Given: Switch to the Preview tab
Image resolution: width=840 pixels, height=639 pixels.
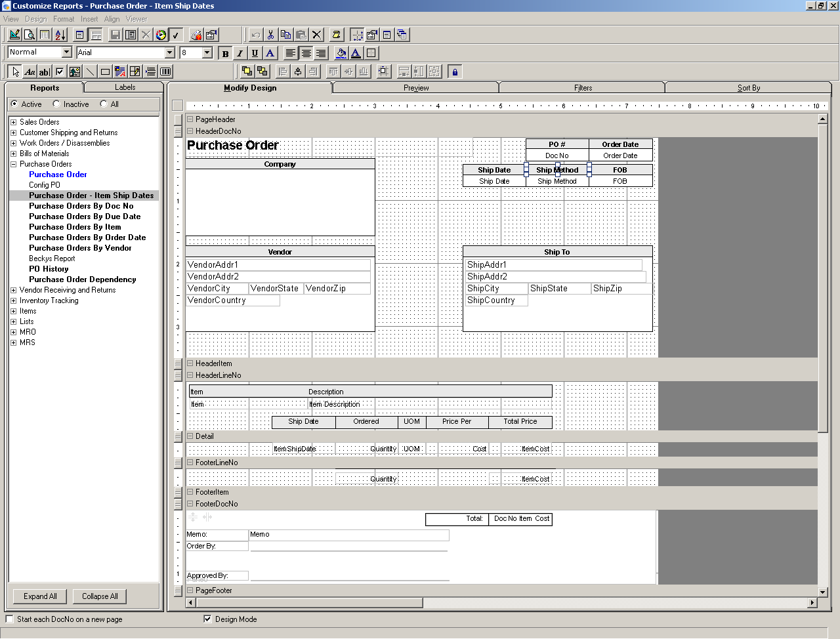Looking at the screenshot, I should (x=416, y=88).
